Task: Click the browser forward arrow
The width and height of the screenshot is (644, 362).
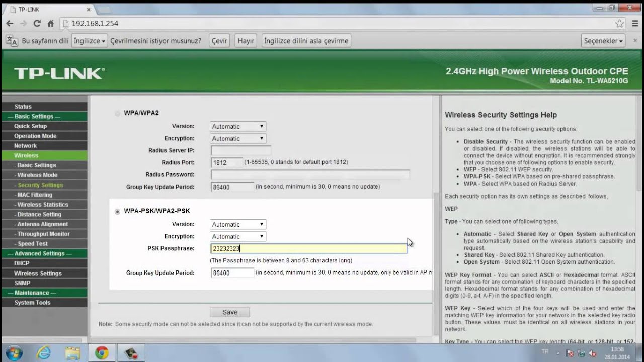Action: click(23, 23)
